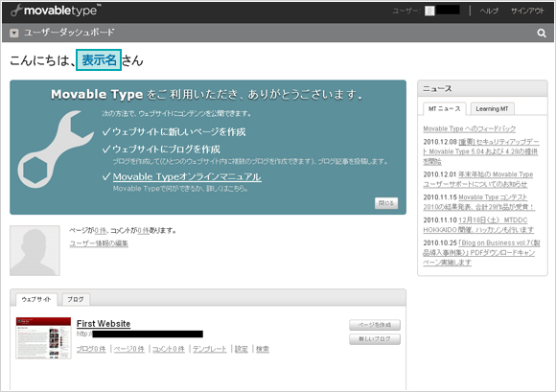Viewport: 556px width, 392px height.
Task: Click the 新しいブログ button
Action: tap(375, 339)
